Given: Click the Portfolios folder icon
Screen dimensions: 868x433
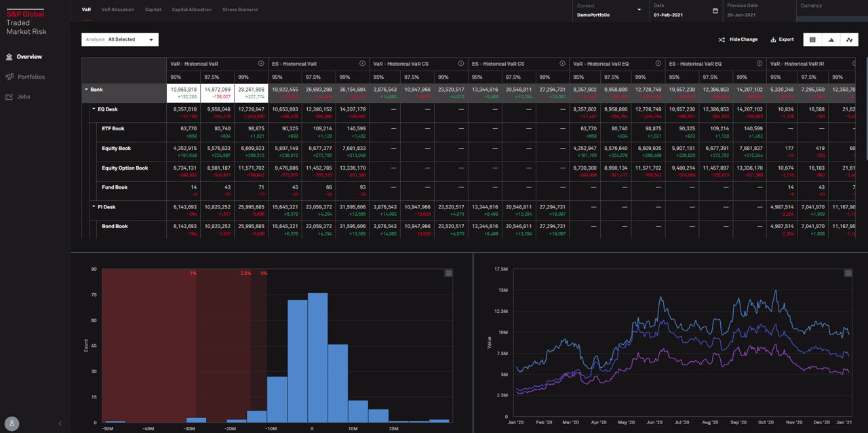Looking at the screenshot, I should point(9,77).
